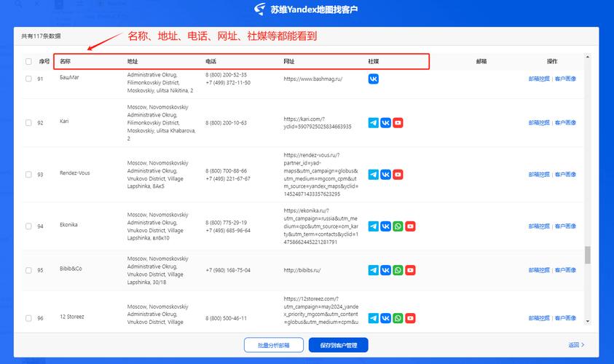
Task: Click 邮箱挖掘 for the Bibib&Co row
Action: pos(539,270)
